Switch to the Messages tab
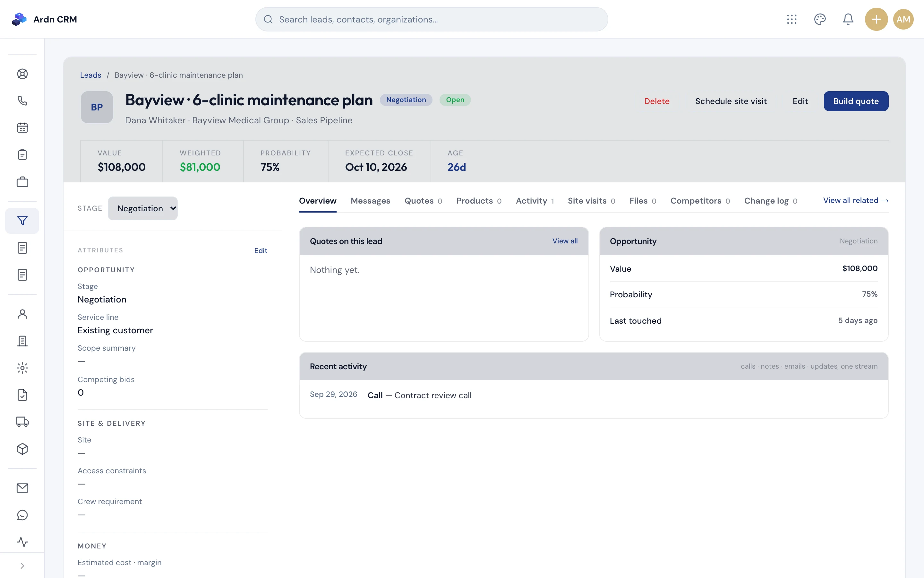The height and width of the screenshot is (578, 924). 370,201
